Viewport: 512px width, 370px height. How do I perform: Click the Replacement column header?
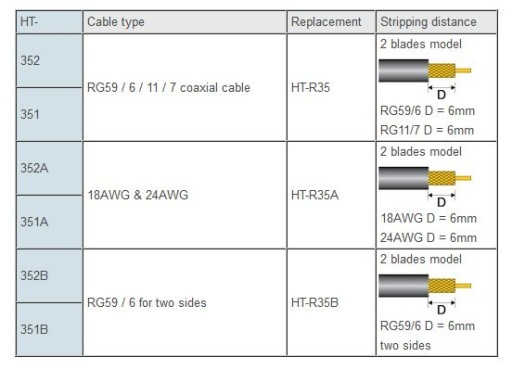[x=331, y=22]
